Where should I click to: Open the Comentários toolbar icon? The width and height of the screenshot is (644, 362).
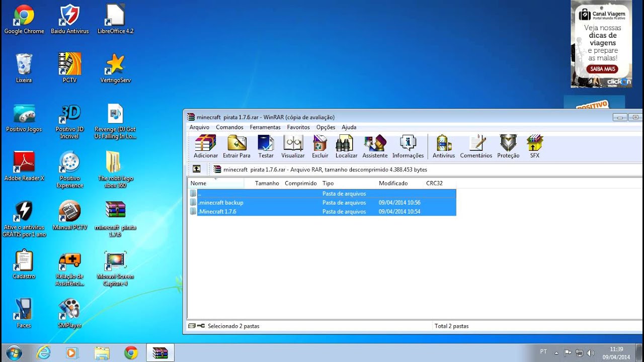click(x=476, y=146)
